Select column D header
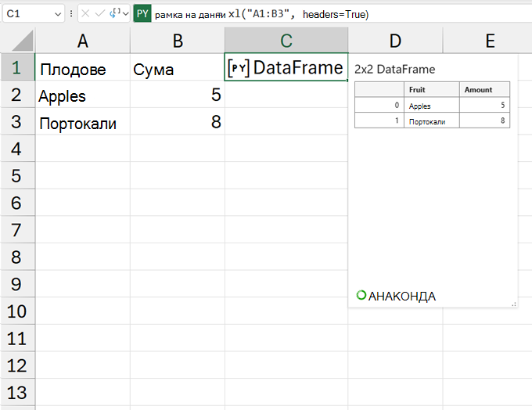Viewport: 532px width, 410px height. [x=395, y=41]
